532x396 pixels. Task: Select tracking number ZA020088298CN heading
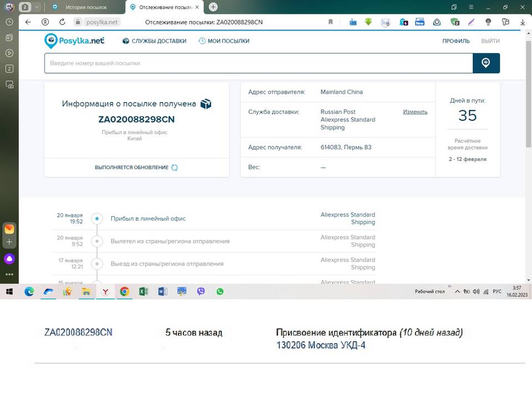[x=136, y=120]
